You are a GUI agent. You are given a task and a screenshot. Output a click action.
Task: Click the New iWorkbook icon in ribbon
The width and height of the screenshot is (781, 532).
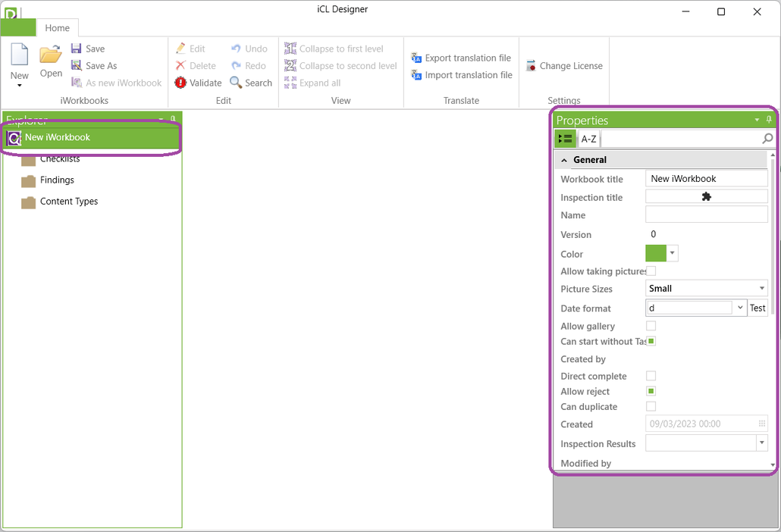[19, 56]
